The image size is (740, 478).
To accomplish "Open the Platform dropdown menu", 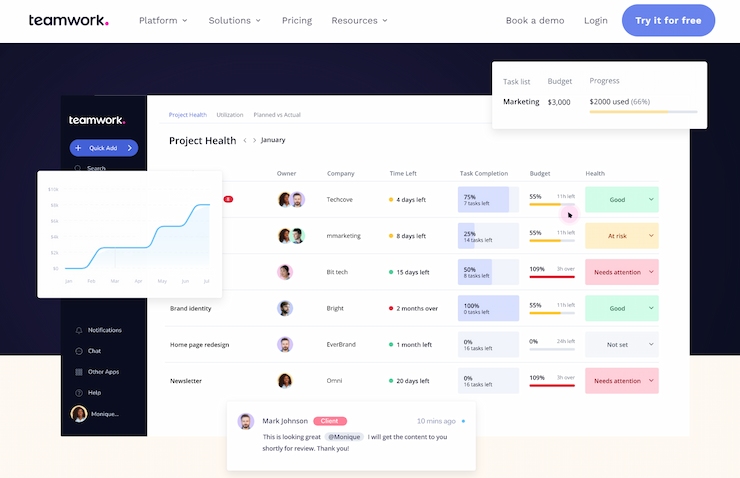I will pyautogui.click(x=163, y=20).
